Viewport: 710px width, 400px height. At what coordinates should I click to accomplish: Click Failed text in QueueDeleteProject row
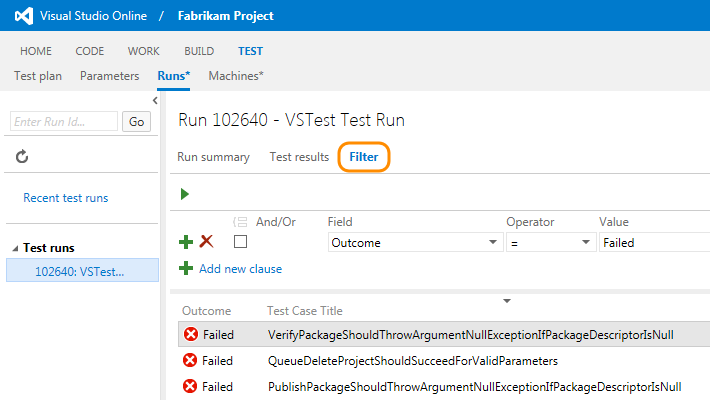point(217,361)
